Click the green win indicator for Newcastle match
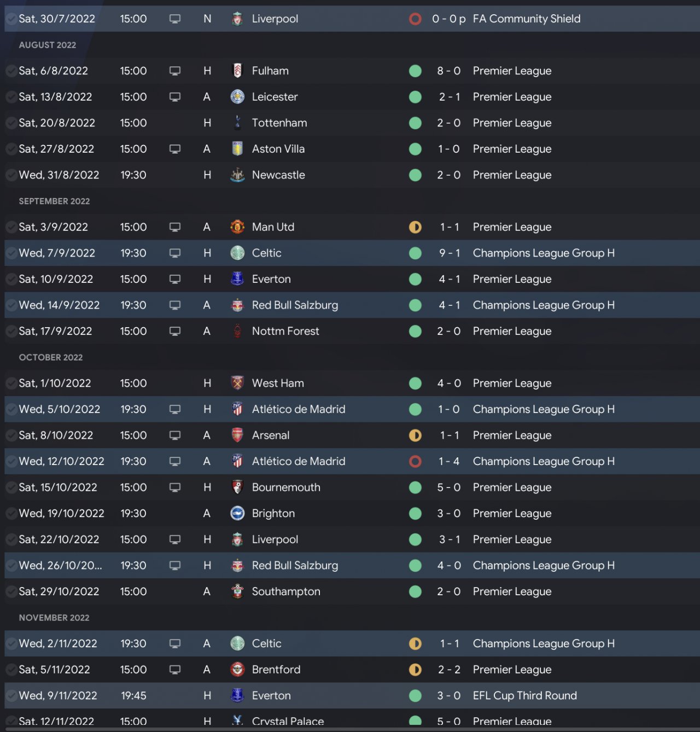The image size is (700, 732). (415, 175)
